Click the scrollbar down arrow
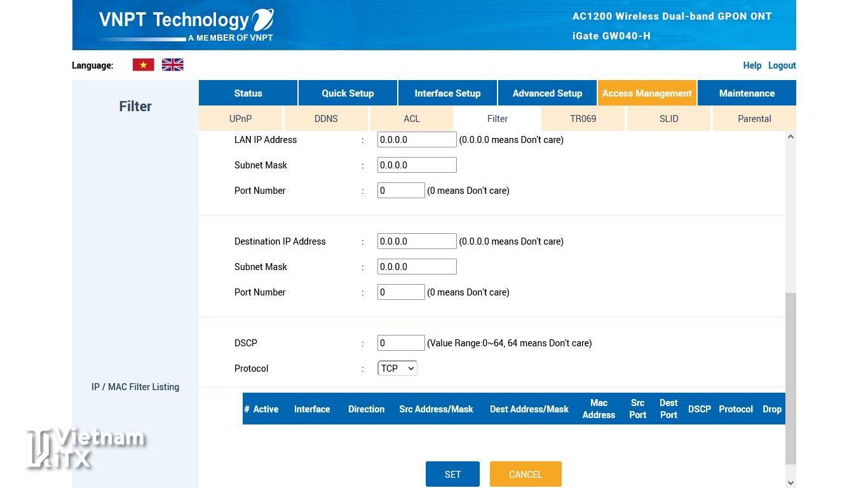The height and width of the screenshot is (488, 868). 790,482
